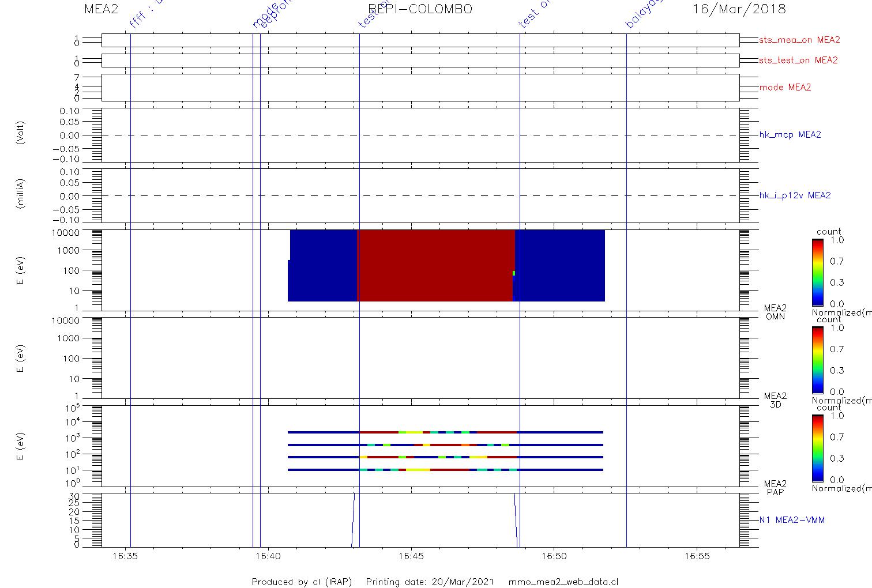Click the 'count' label above 3D color bar
872x588 pixels.
pos(829,319)
